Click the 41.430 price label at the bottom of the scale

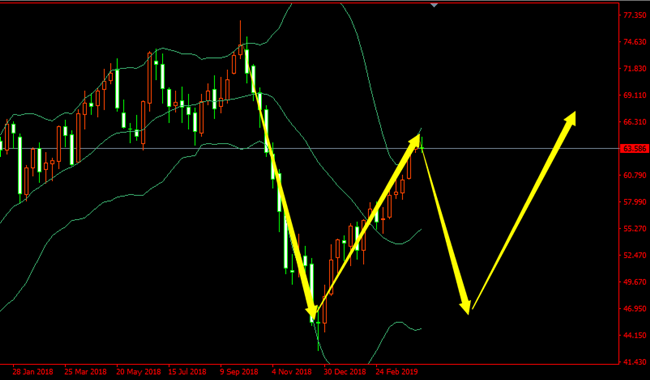[635, 362]
